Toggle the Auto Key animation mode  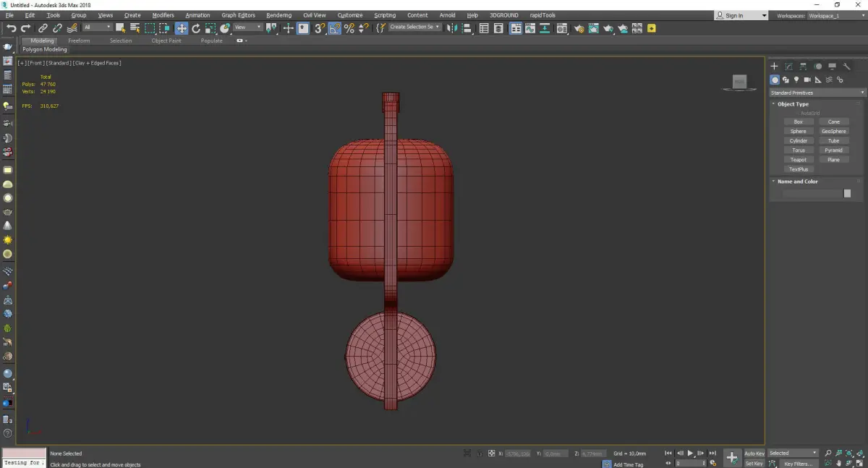[754, 454]
